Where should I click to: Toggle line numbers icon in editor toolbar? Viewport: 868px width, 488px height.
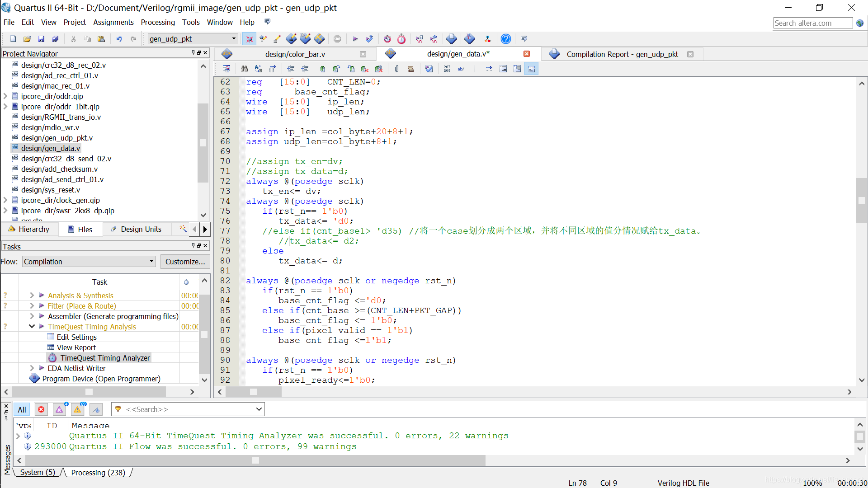[447, 69]
